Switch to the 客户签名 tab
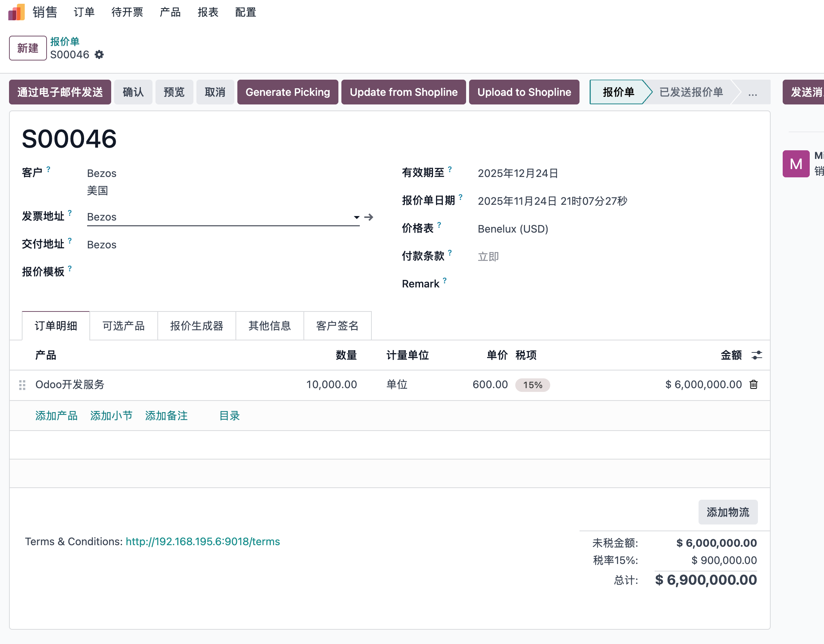The height and width of the screenshot is (644, 824). [x=337, y=325]
